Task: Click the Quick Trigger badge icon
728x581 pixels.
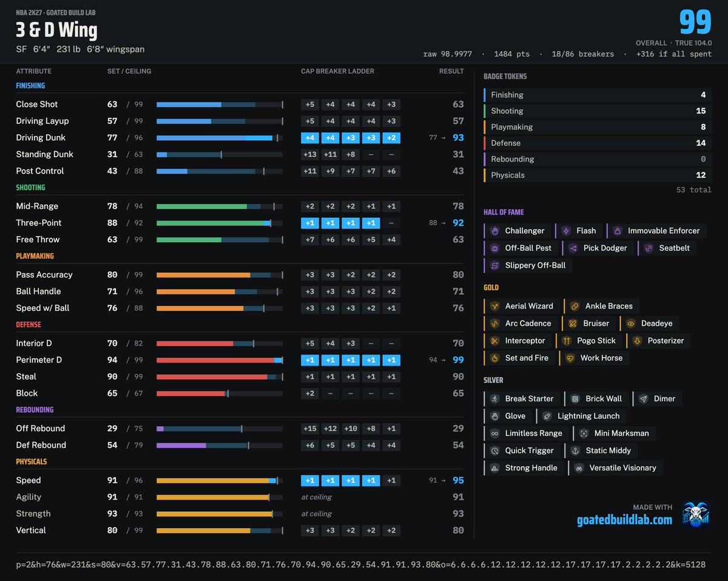Action: 494,450
